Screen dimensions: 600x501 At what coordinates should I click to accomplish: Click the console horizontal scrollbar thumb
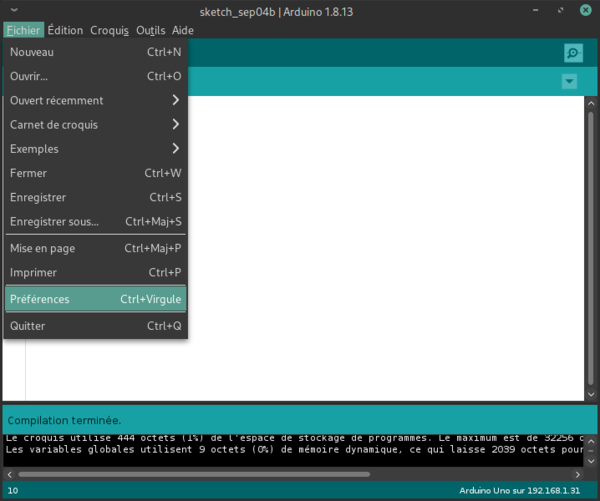[194, 475]
